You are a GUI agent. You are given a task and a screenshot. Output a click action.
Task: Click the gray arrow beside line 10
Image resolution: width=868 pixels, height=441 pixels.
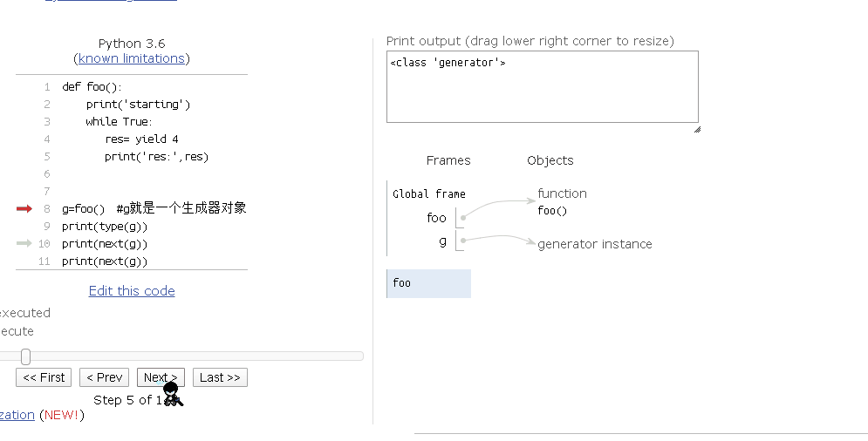tap(24, 243)
